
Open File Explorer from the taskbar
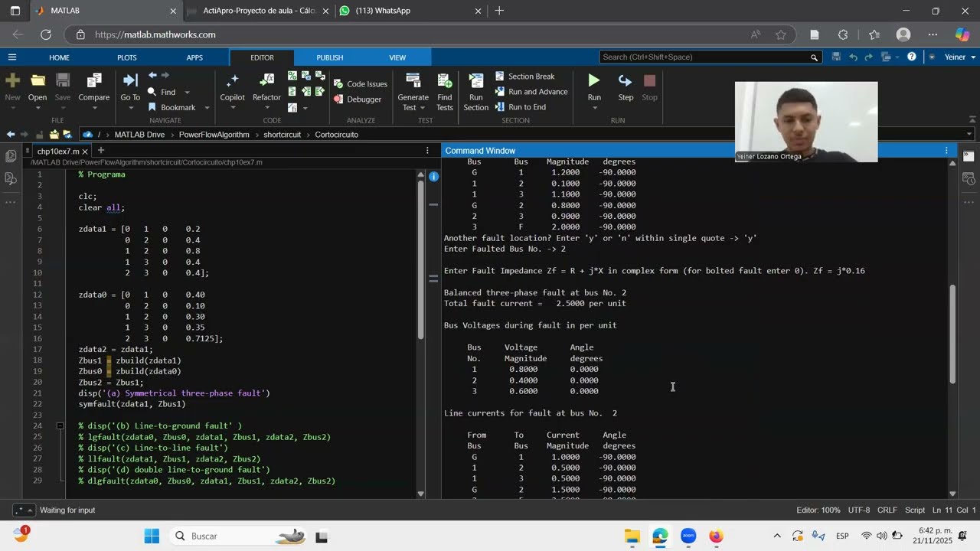click(632, 536)
